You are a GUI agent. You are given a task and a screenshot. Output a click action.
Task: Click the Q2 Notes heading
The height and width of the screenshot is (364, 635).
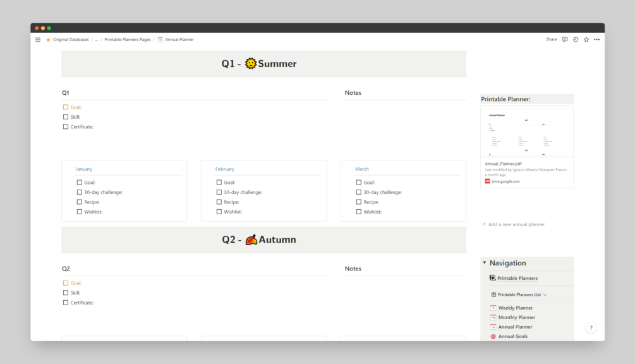tap(353, 269)
